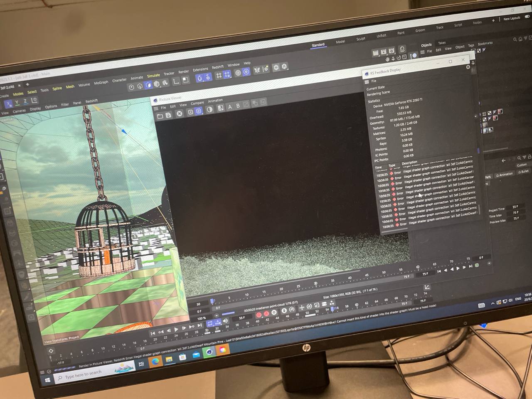Toggle the Y axis lock
532x399 pixels.
tap(17, 103)
